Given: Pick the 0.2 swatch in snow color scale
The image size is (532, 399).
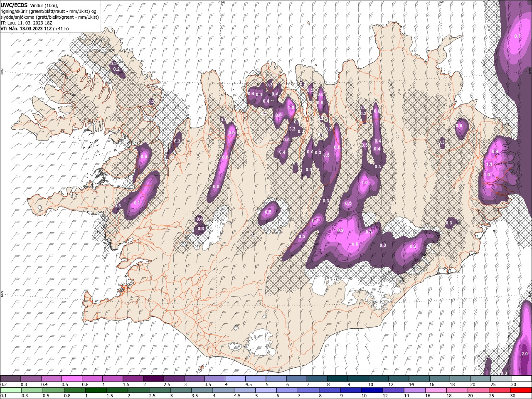Looking at the screenshot, I should point(10,379).
